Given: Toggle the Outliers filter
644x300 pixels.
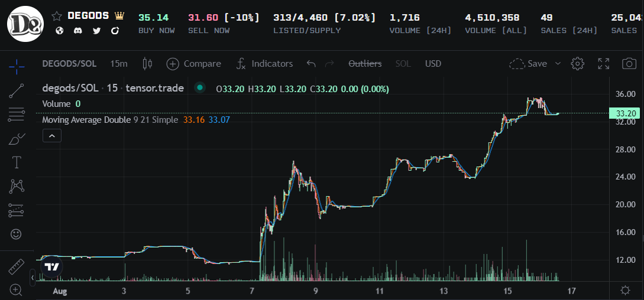Looking at the screenshot, I should pyautogui.click(x=365, y=64).
